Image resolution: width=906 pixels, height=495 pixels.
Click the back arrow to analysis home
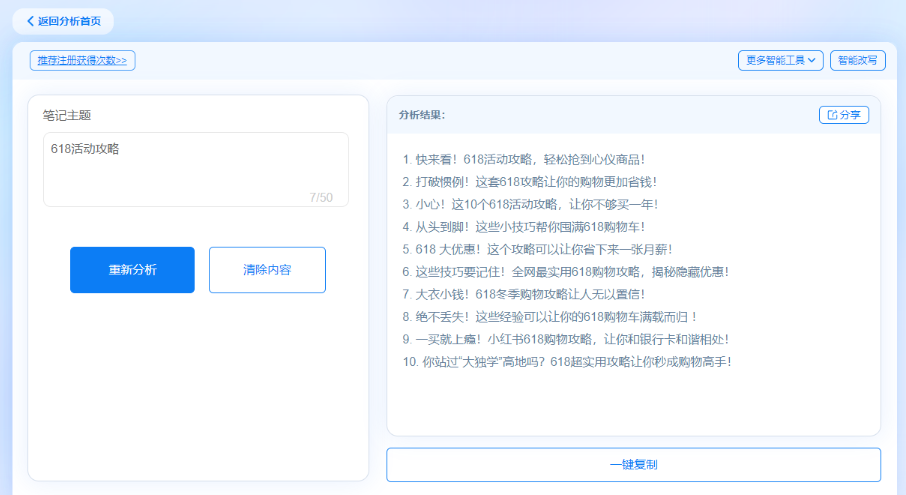pyautogui.click(x=31, y=21)
